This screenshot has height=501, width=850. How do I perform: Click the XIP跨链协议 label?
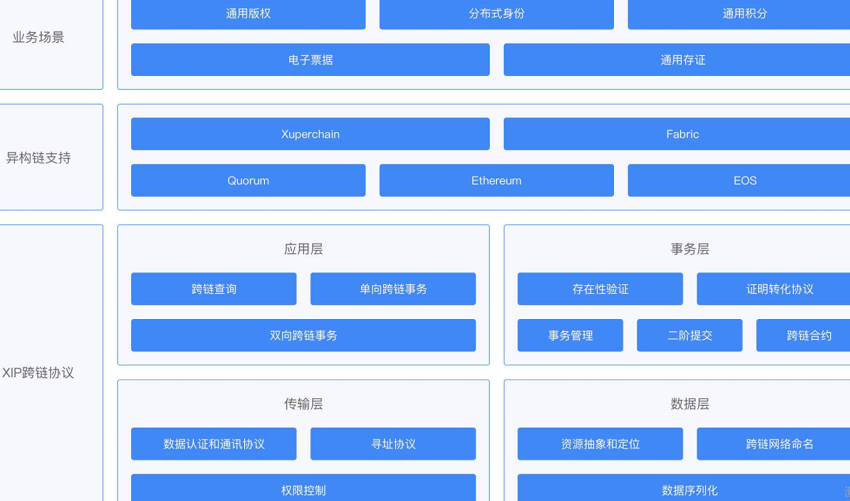[x=38, y=372]
